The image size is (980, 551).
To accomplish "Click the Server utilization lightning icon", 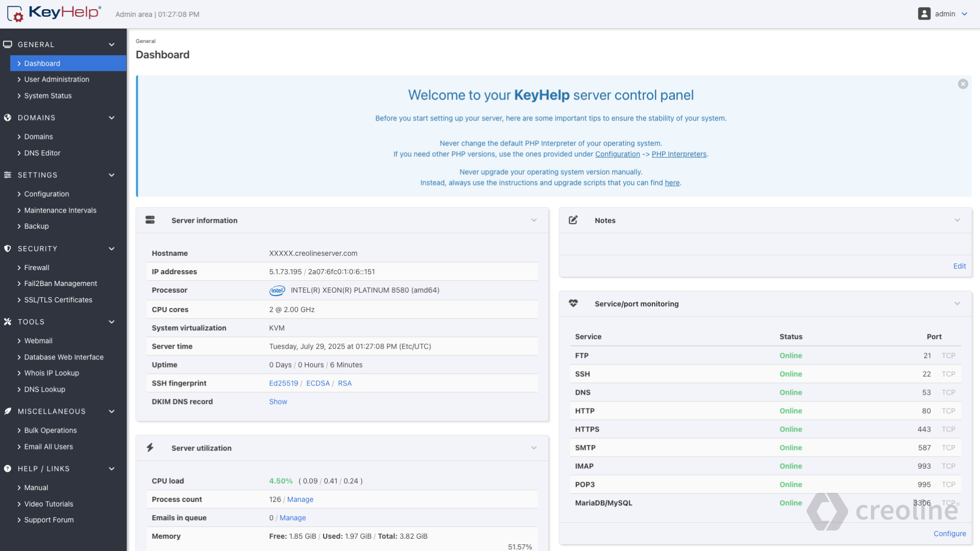I will (150, 448).
